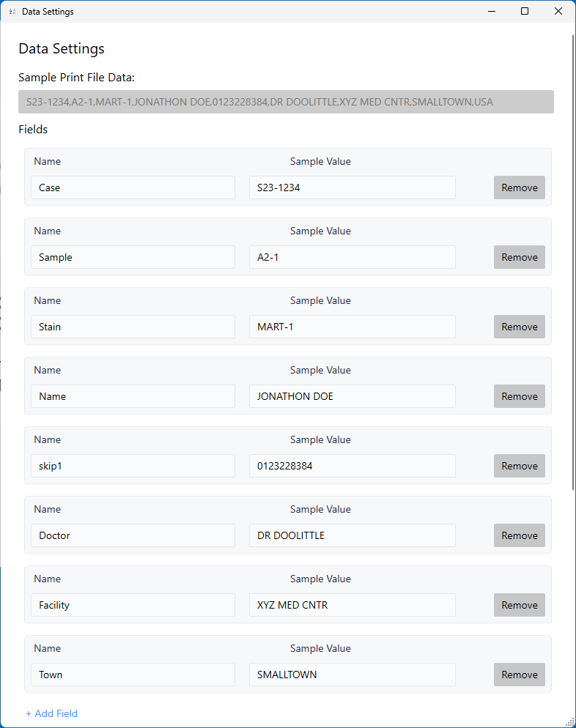Close the Data Settings window
Image resolution: width=576 pixels, height=728 pixels.
pos(558,12)
